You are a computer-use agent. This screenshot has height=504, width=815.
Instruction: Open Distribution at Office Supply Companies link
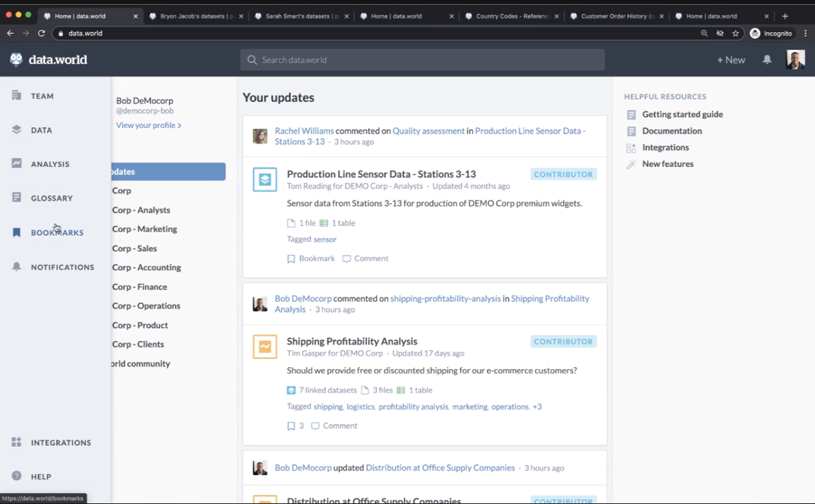(x=440, y=468)
